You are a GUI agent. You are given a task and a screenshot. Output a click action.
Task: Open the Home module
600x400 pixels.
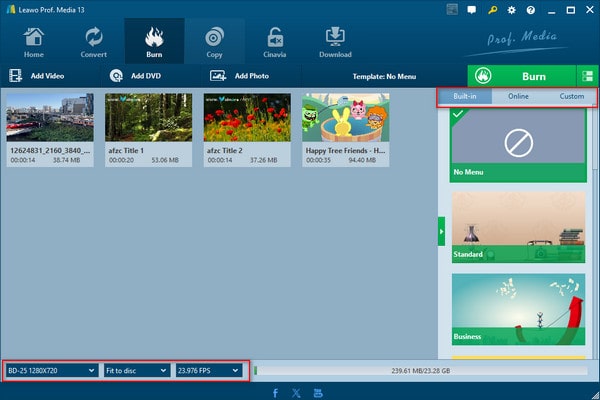click(33, 41)
